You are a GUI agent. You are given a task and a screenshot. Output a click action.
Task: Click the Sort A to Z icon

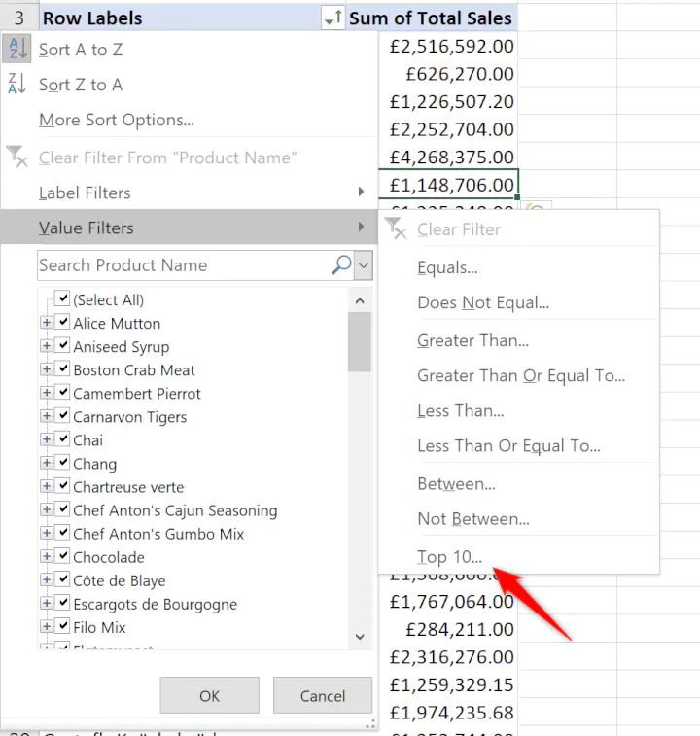click(17, 50)
